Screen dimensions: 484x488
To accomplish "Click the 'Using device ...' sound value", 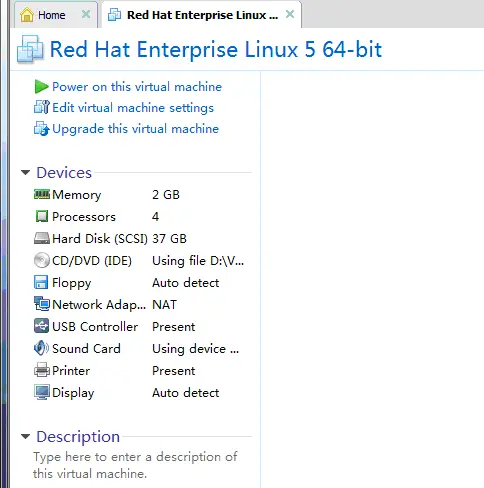I will click(195, 349).
